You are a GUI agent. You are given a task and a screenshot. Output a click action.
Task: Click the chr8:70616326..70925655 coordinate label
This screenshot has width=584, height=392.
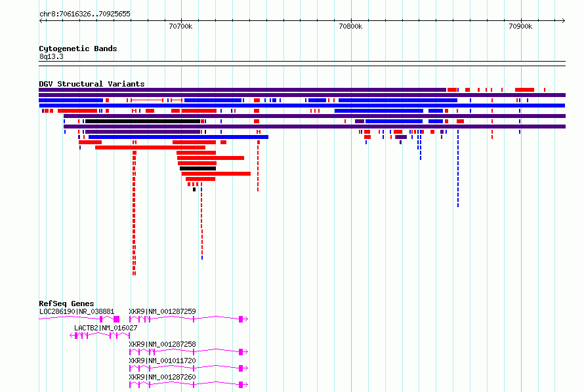tap(85, 14)
